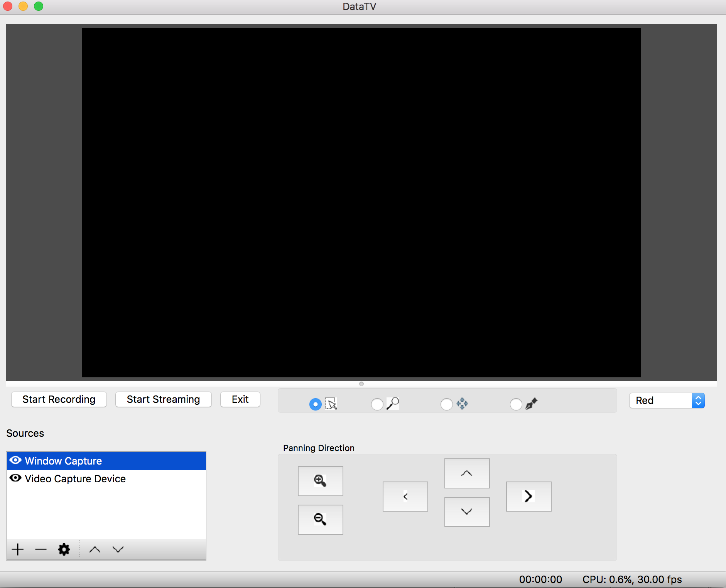This screenshot has height=588, width=726.
Task: Select Video Capture Device in sources list
Action: [x=75, y=479]
